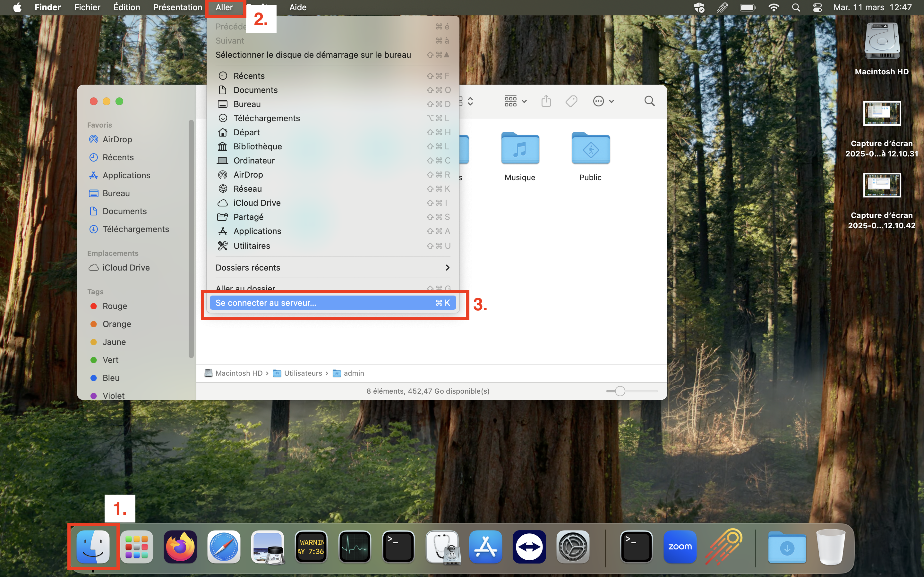The height and width of the screenshot is (577, 924).
Task: Open the more actions ellipsis dropdown
Action: click(603, 101)
